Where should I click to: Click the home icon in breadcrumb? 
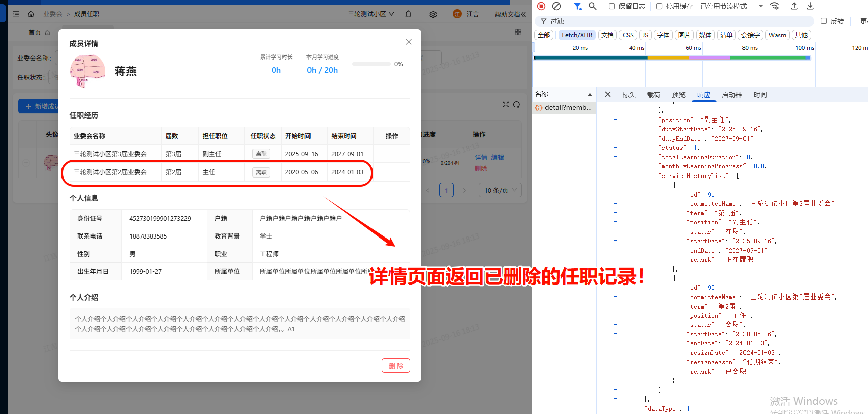click(31, 14)
